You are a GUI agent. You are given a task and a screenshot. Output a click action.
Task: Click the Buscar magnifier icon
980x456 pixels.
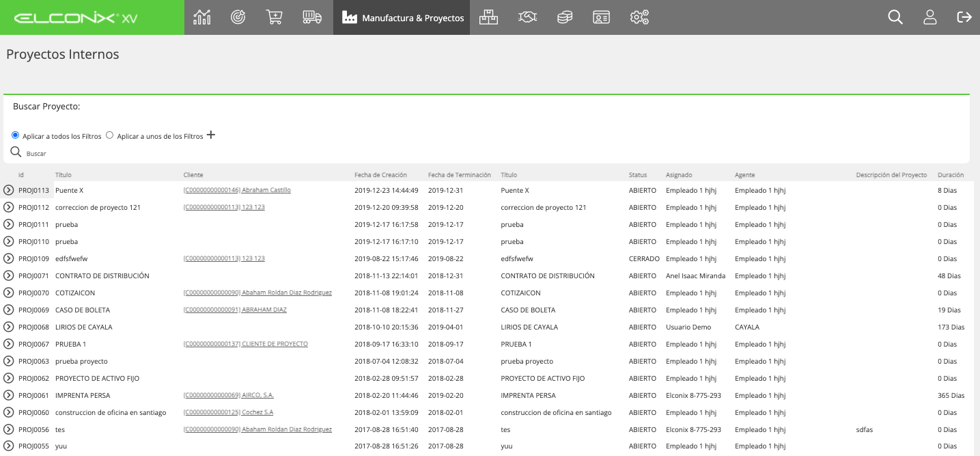16,152
